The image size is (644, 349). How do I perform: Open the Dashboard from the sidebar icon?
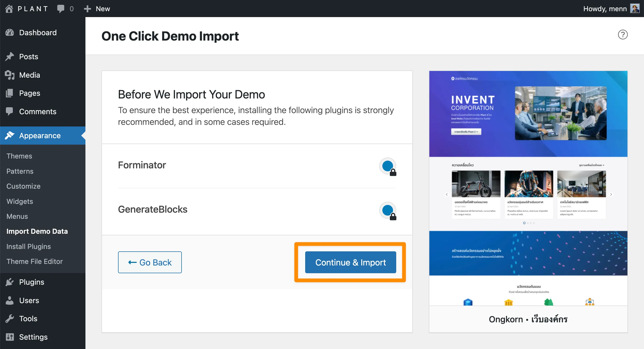click(x=10, y=32)
